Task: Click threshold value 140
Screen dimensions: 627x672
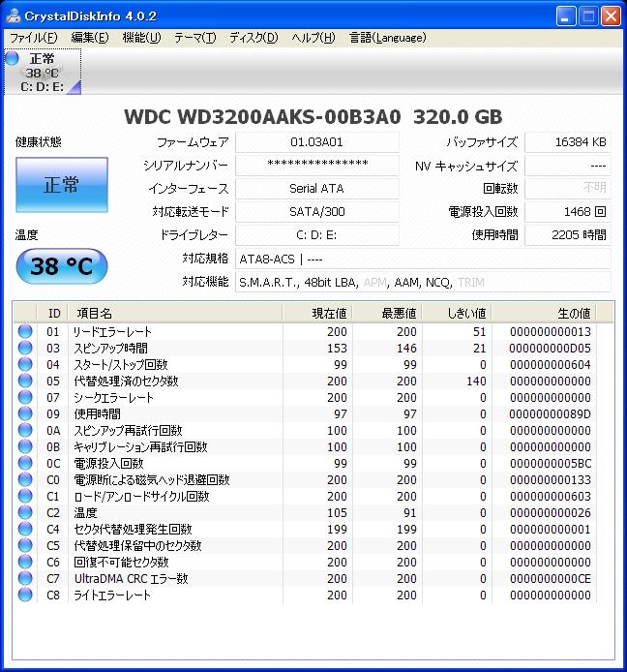Action: (x=476, y=381)
